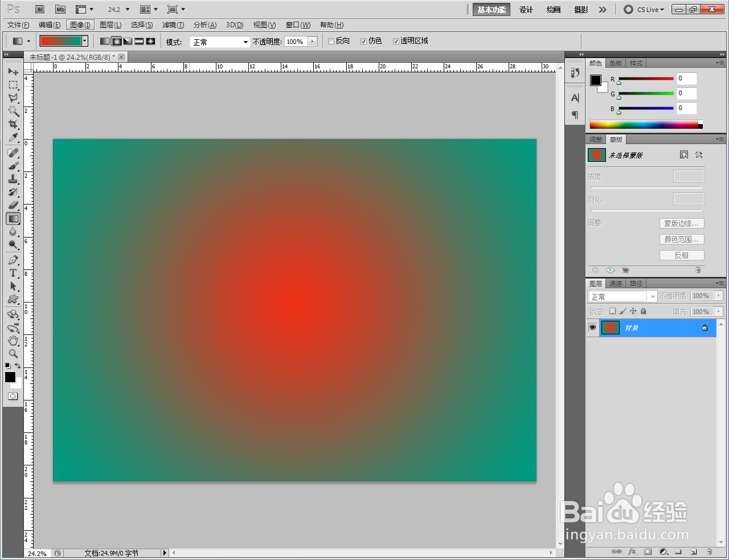Choose radial gradient style
This screenshot has width=729, height=560.
click(x=116, y=41)
